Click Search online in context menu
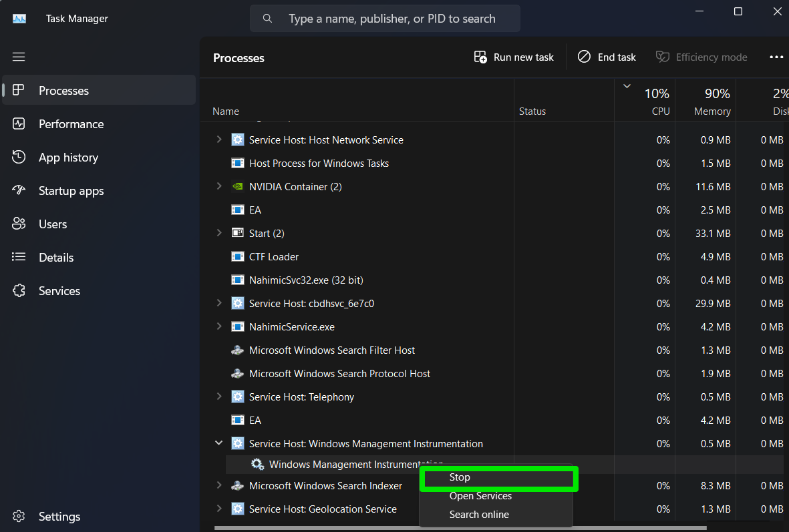The width and height of the screenshot is (789, 532). click(479, 515)
